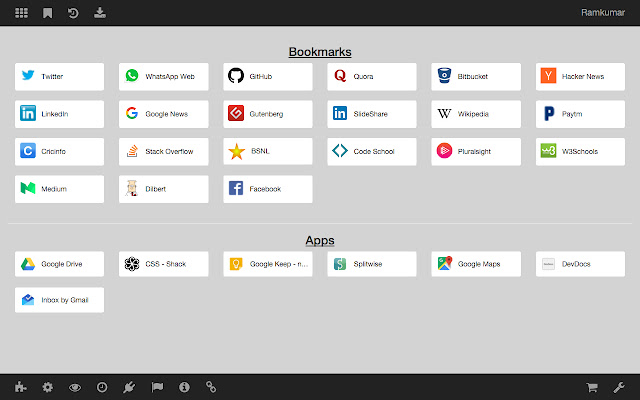The image size is (640, 400).
Task: Open the GitHub bookmark tile
Action: click(268, 77)
